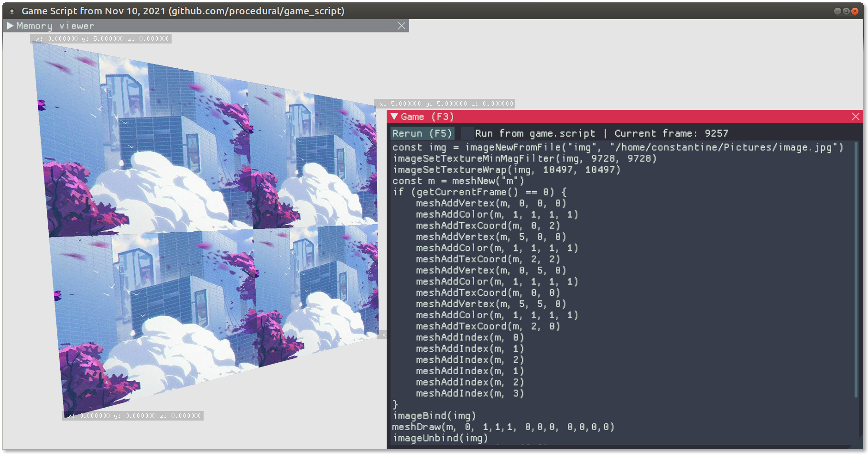Viewport: 868px width, 454px height.
Task: Click the Current frame: 9257 label
Action: (x=671, y=133)
